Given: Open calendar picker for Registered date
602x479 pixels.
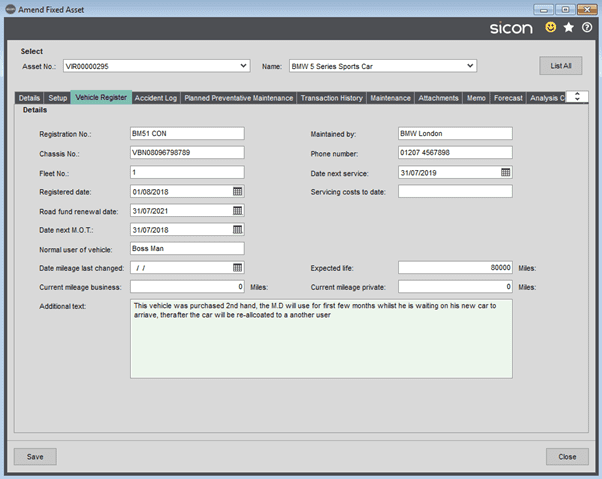Looking at the screenshot, I should 238,191.
